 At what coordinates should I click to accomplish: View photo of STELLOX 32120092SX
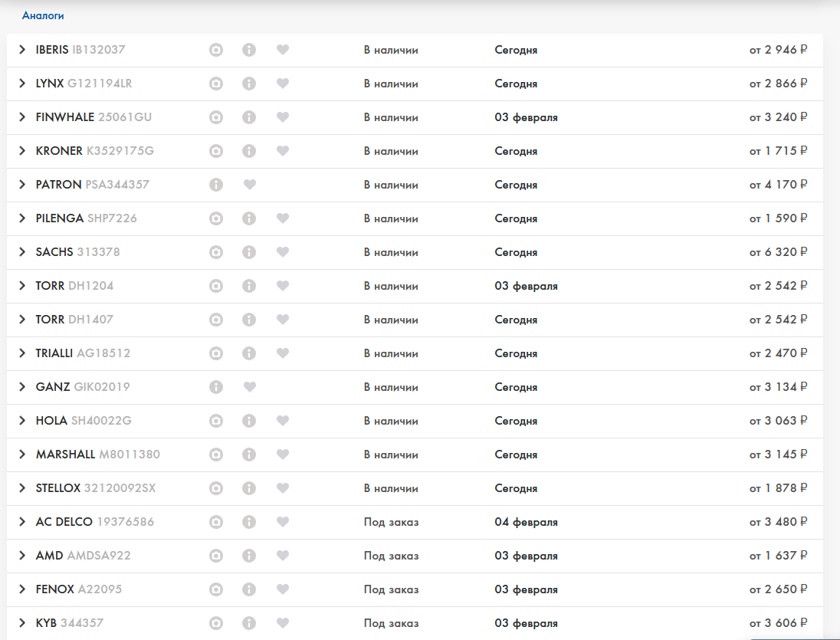pyautogui.click(x=216, y=488)
